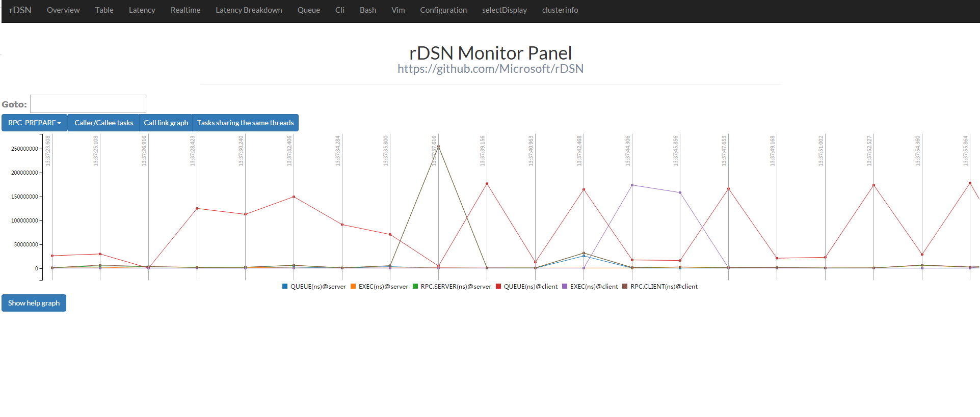
Task: Click the red data point at 13:37:28.423
Action: pyautogui.click(x=197, y=208)
